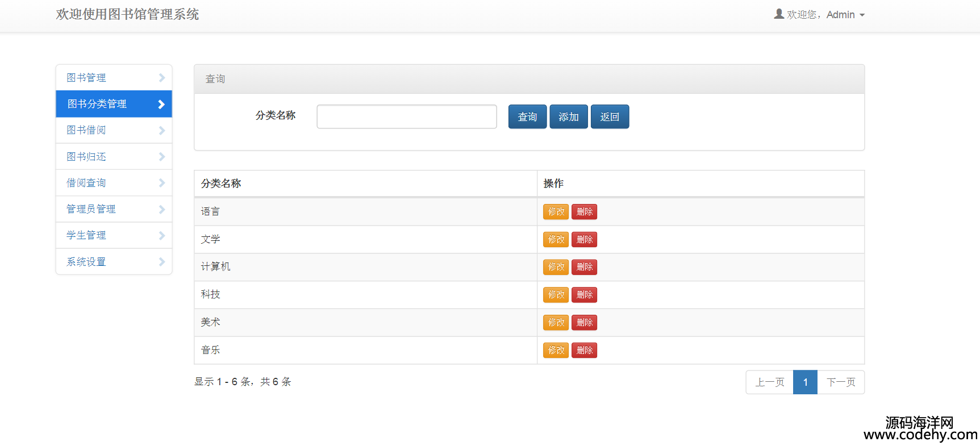Open the 欢迎使用图书馆管理系统 title link

[x=127, y=15]
